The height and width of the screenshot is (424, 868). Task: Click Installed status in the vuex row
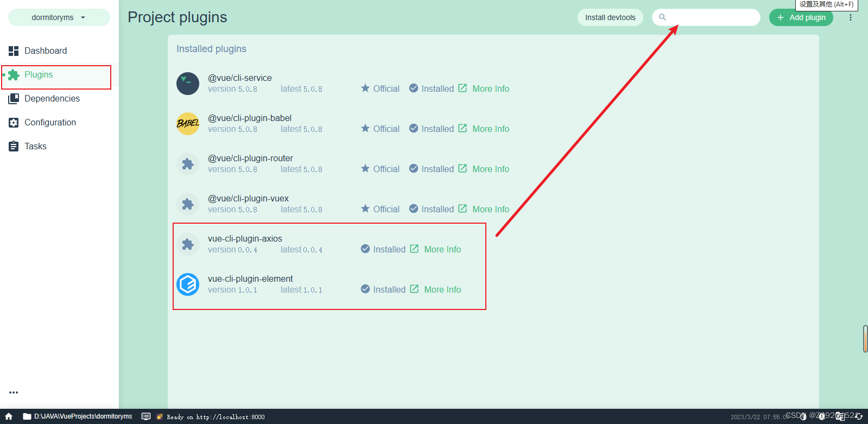pos(432,209)
